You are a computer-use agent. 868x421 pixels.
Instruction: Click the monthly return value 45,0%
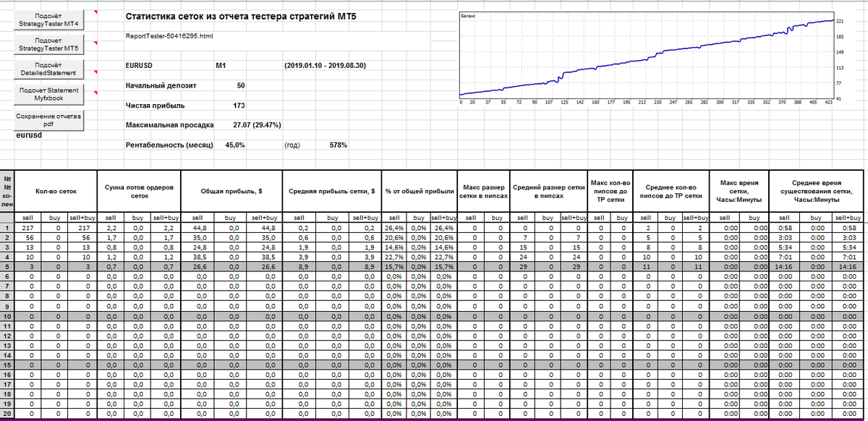[235, 145]
